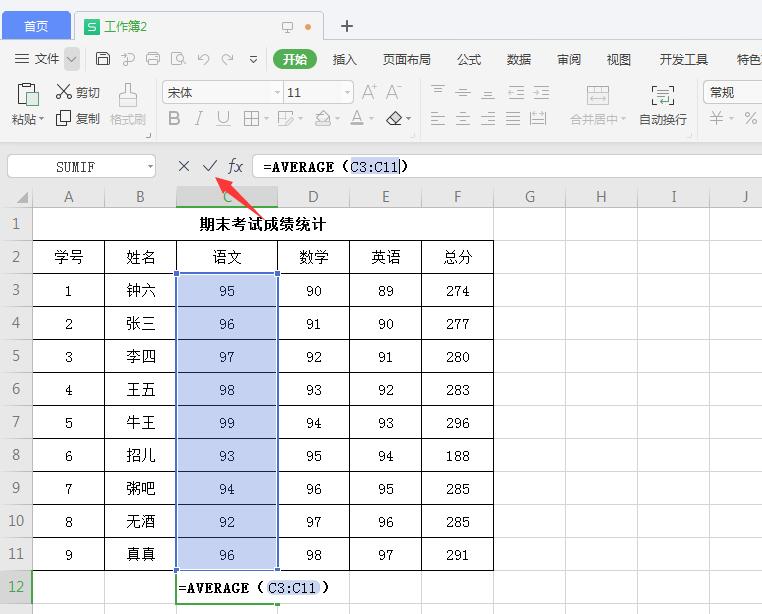Click the distributed alignment icon
This screenshot has height=614, width=762.
[538, 118]
